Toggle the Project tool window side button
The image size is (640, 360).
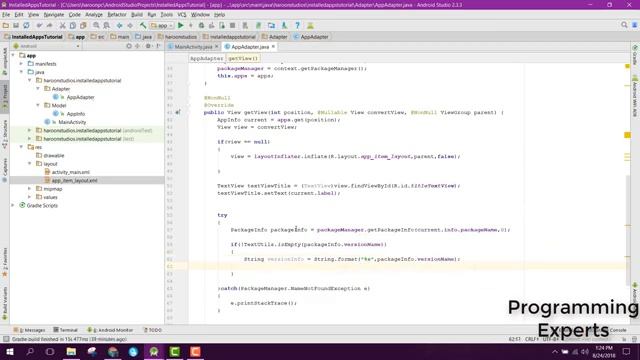click(x=5, y=96)
